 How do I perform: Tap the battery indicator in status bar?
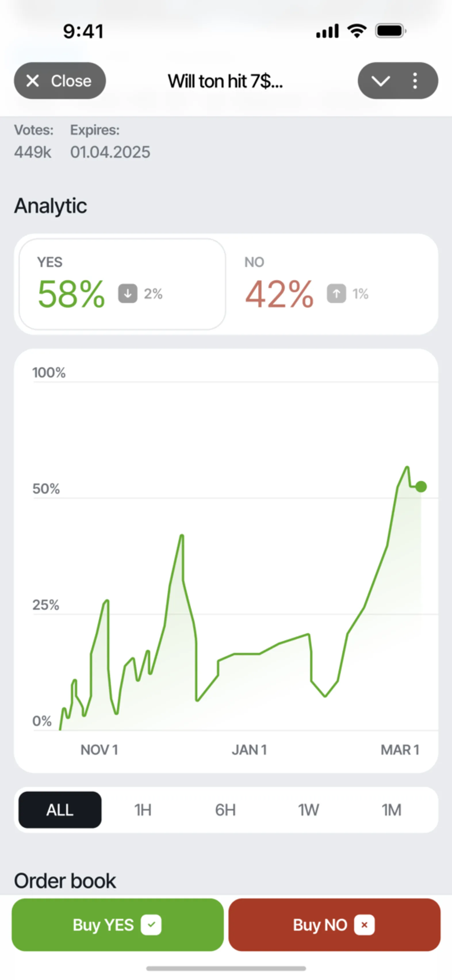point(391,31)
